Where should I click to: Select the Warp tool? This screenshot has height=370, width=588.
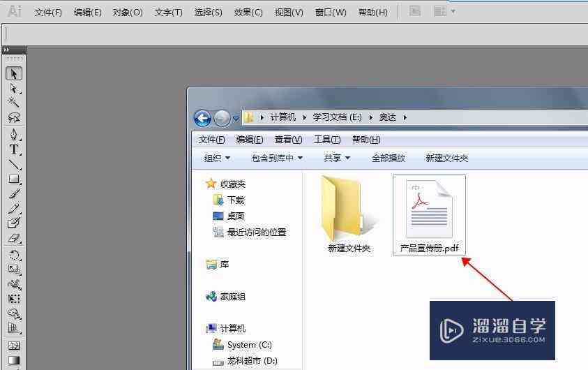tap(14, 284)
